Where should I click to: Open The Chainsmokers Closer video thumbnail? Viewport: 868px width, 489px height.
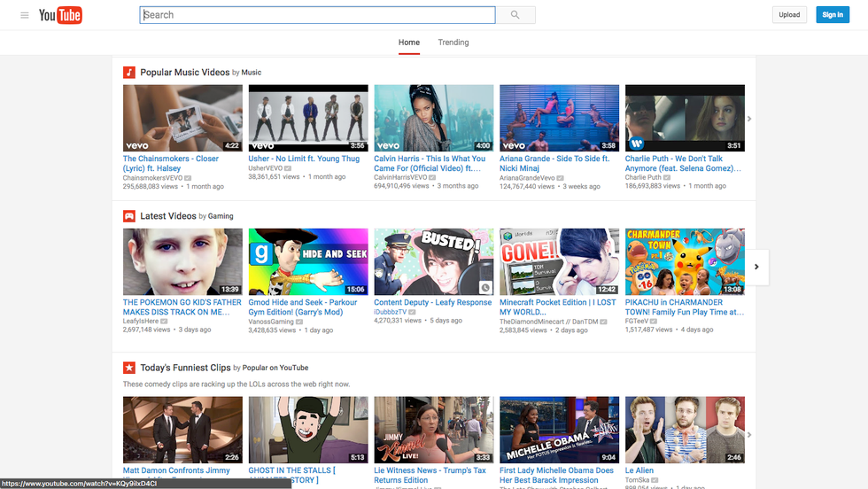182,119
